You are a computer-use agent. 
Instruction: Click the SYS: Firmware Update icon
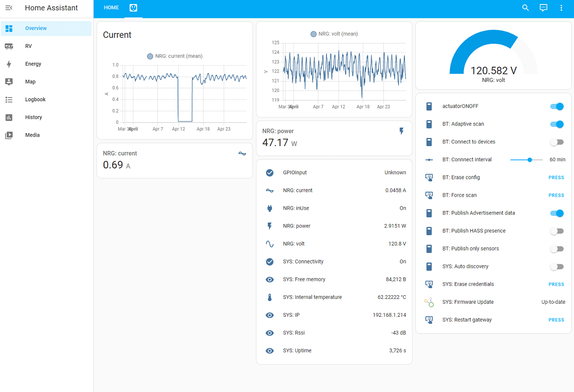pyautogui.click(x=429, y=302)
